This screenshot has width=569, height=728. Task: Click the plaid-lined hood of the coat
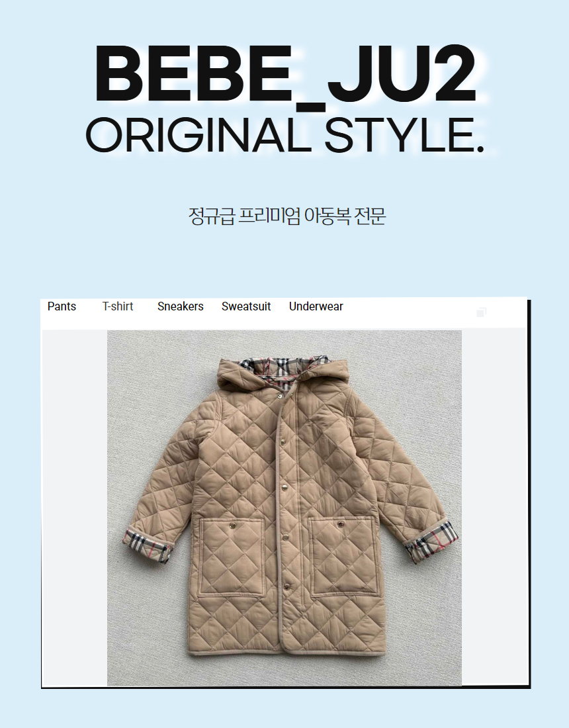click(284, 371)
